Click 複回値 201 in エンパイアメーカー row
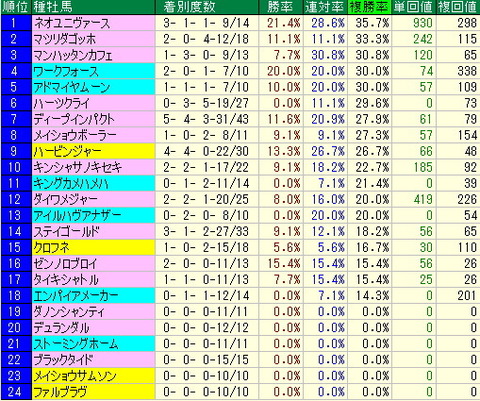The height and width of the screenshot is (401, 480). [x=467, y=295]
